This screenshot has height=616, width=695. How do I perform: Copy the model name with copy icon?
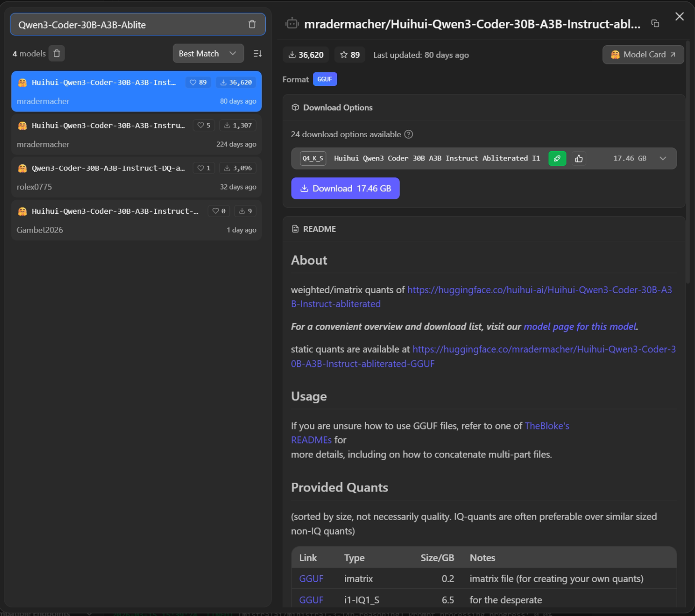[655, 24]
